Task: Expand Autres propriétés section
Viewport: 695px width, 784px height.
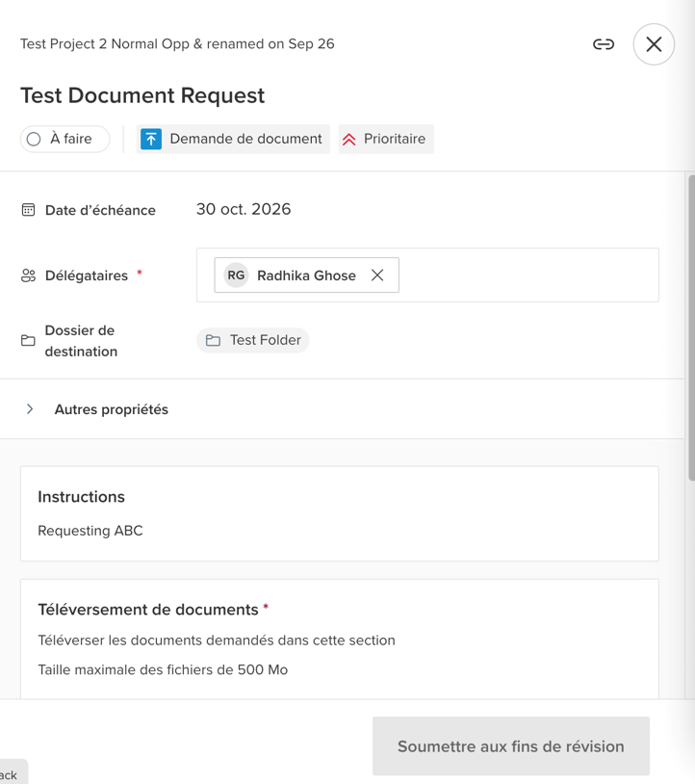Action: pyautogui.click(x=30, y=409)
